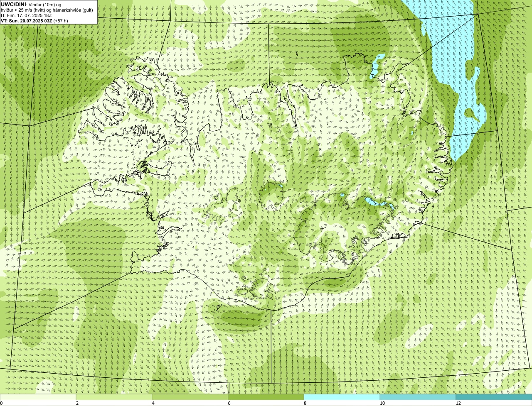The height and width of the screenshot is (406, 532).
Task: Click the 'UWC/DINI: Vindur (10m) og' title line
Action: [x=31, y=4]
